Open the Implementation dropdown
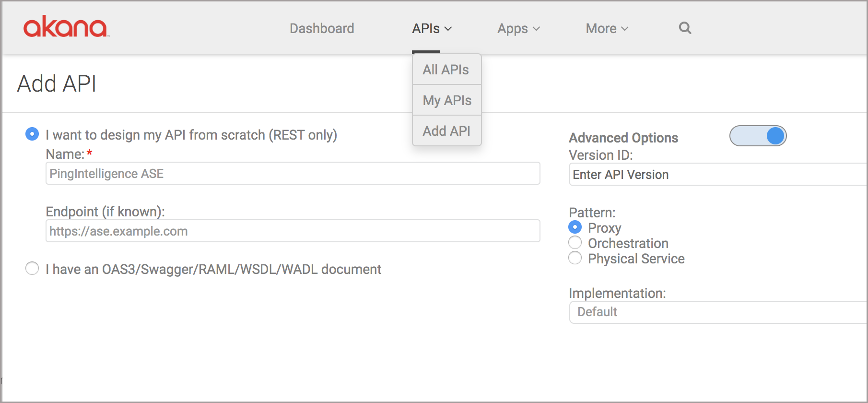The height and width of the screenshot is (403, 868). pos(718,312)
